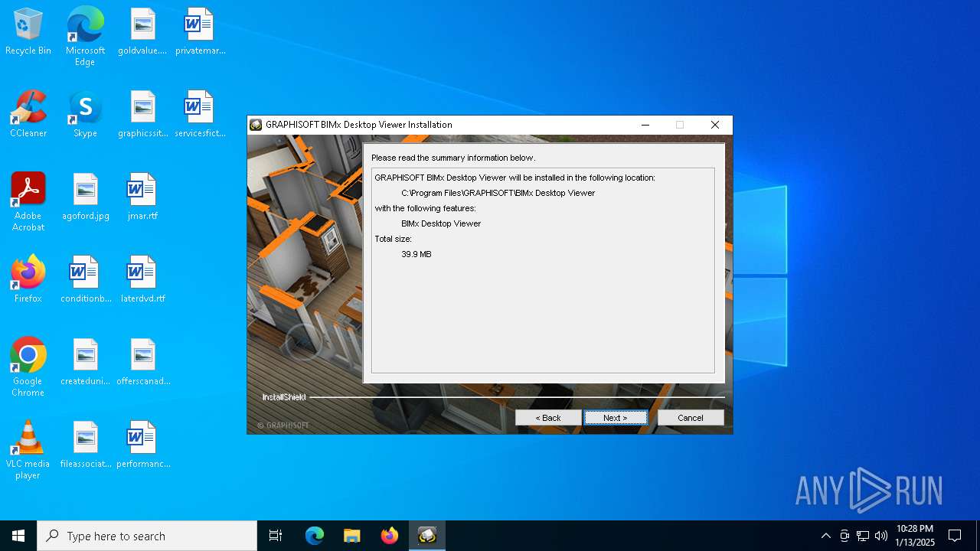Open Task View on the taskbar
This screenshot has height=551, width=980.
pos(276,536)
